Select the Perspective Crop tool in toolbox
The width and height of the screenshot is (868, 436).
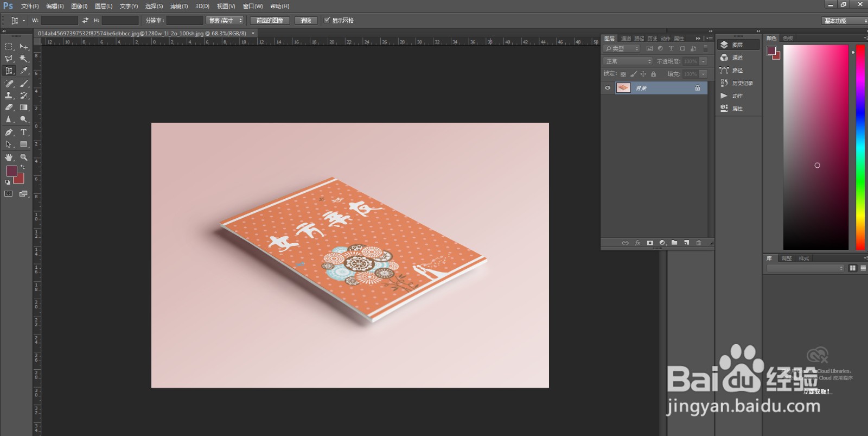click(9, 71)
